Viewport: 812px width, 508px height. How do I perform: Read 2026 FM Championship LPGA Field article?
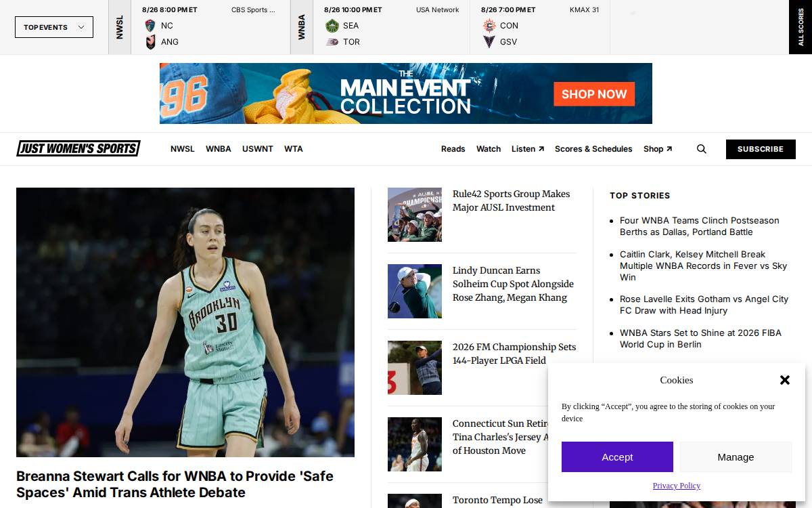click(x=514, y=354)
